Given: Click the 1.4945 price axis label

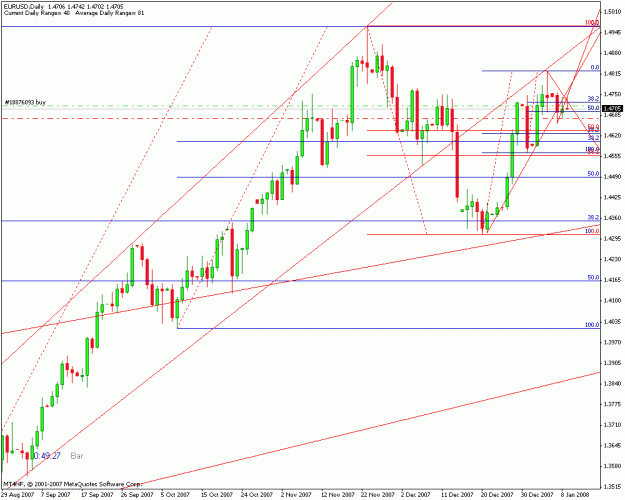Looking at the screenshot, I should point(612,32).
